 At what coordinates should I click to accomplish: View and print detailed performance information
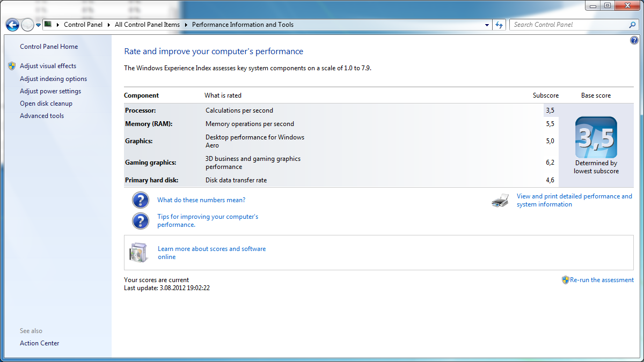[x=574, y=201]
